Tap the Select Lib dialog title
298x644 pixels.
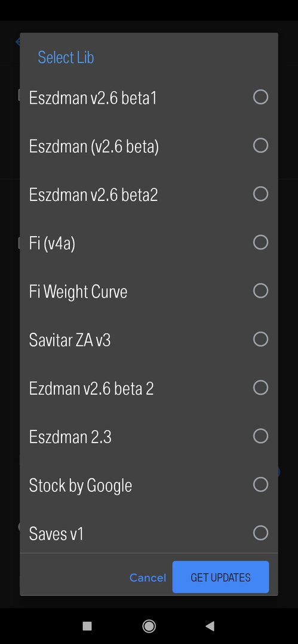point(66,57)
